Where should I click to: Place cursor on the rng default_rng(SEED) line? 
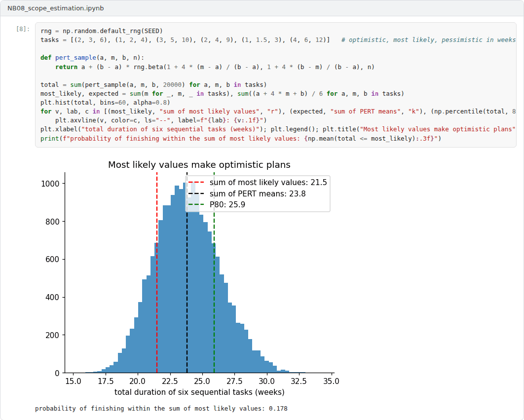pos(102,31)
